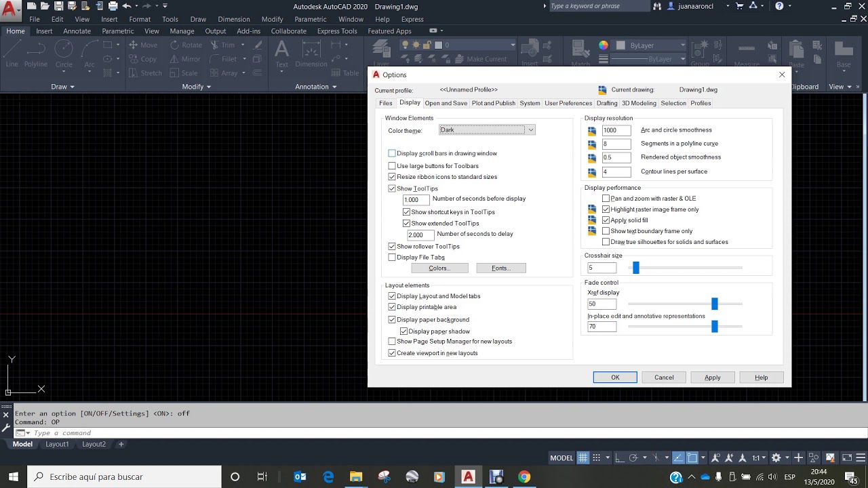Open workspace switching gear in status bar
The image size is (868, 488).
[776, 457]
